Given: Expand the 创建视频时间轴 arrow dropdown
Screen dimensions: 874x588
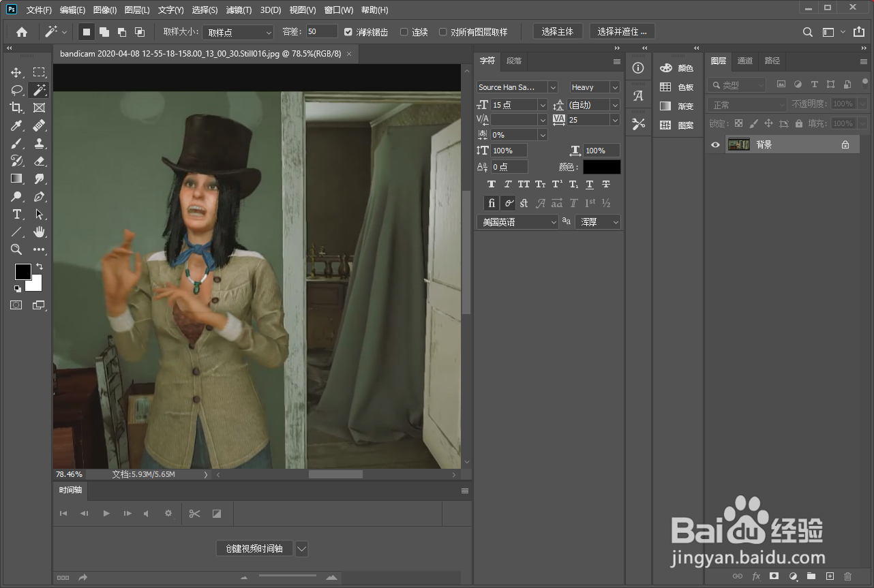Looking at the screenshot, I should (x=301, y=548).
